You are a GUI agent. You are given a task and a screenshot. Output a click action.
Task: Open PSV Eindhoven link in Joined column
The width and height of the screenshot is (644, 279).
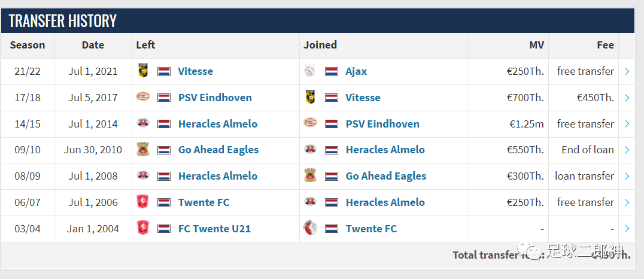pos(382,124)
